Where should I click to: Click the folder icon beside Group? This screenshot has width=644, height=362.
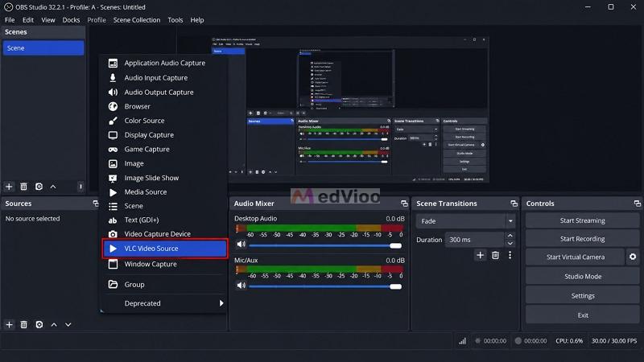113,284
